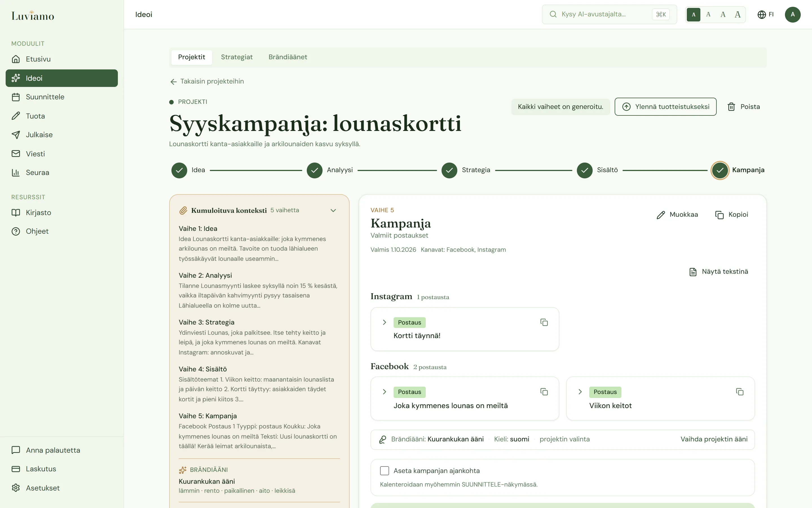Open Kirjasto in resources
The image size is (812, 508).
[62, 213]
